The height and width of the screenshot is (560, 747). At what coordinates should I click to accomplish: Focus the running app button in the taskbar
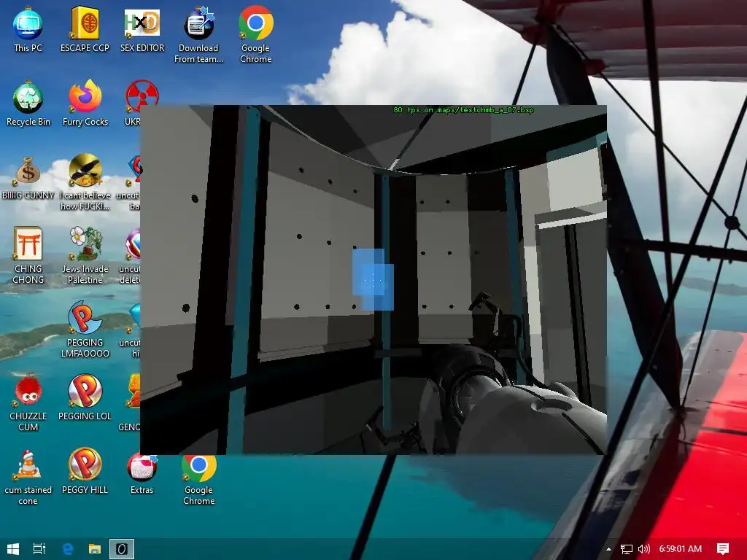pyautogui.click(x=122, y=549)
